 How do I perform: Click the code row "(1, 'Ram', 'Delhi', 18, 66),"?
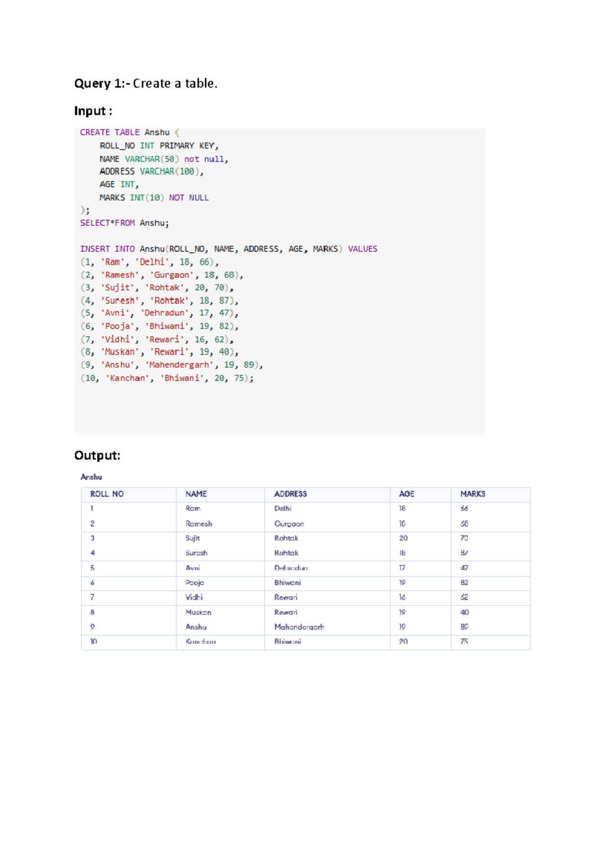coord(149,262)
